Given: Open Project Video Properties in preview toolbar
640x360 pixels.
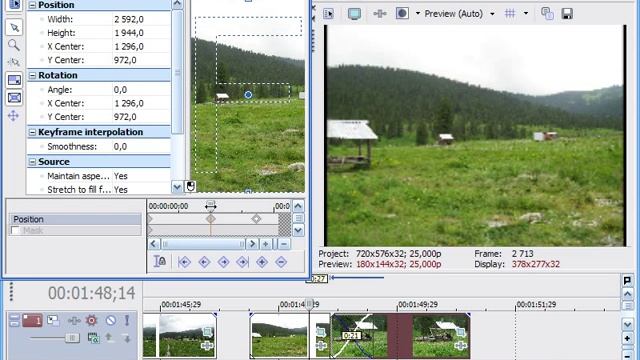Looking at the screenshot, I should coord(328,14).
